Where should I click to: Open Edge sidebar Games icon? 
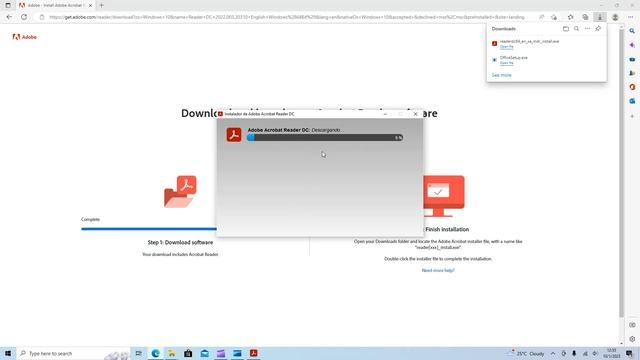pyautogui.click(x=632, y=73)
